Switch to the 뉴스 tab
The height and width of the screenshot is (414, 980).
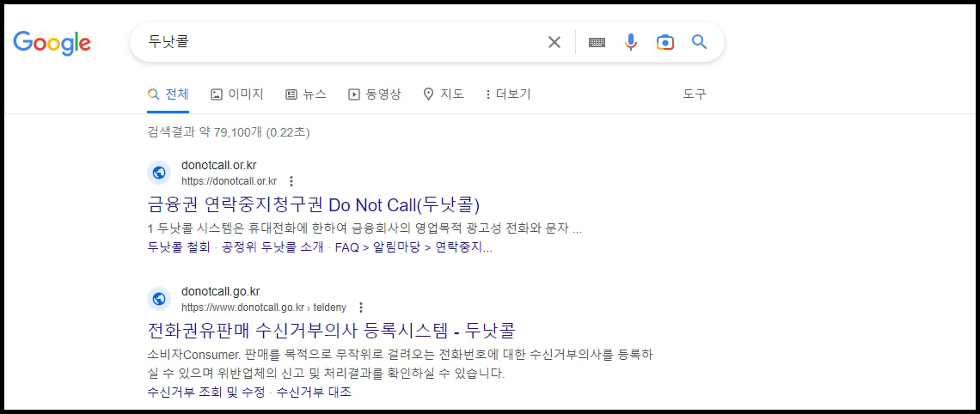point(306,95)
